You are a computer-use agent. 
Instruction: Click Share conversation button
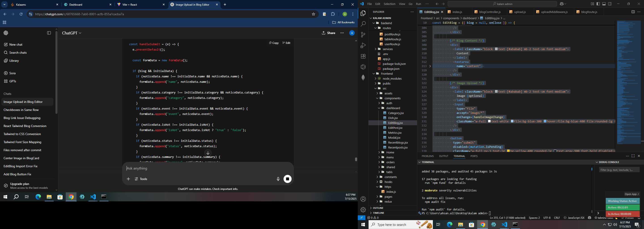(328, 33)
